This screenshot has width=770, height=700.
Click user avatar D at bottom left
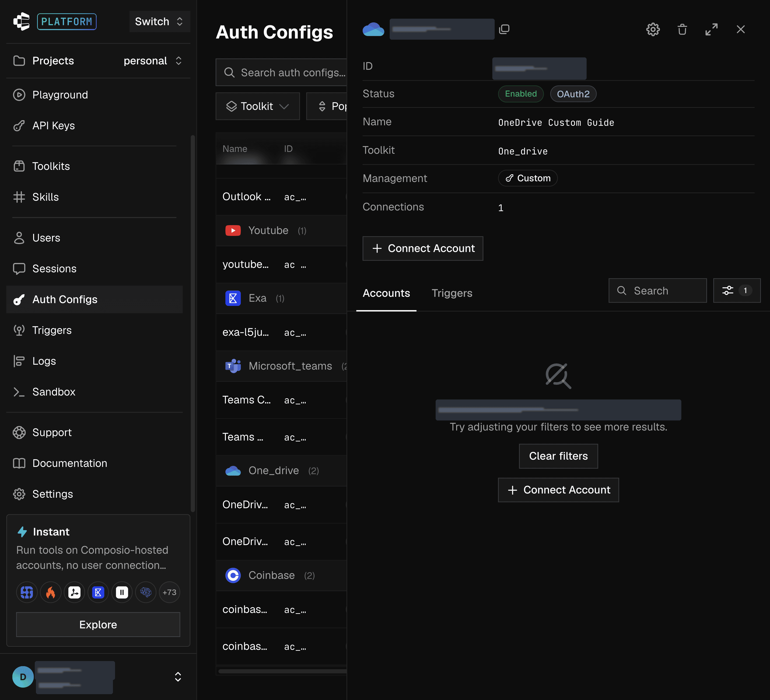click(x=23, y=677)
